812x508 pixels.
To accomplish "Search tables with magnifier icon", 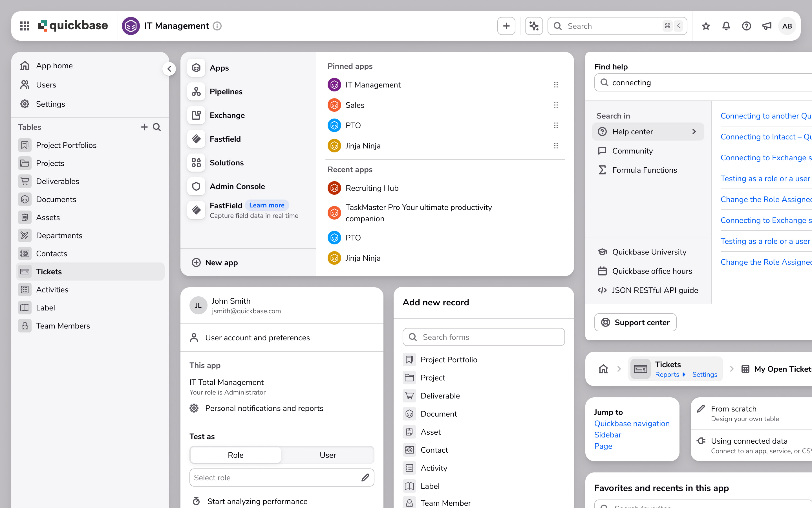I will click(x=157, y=127).
